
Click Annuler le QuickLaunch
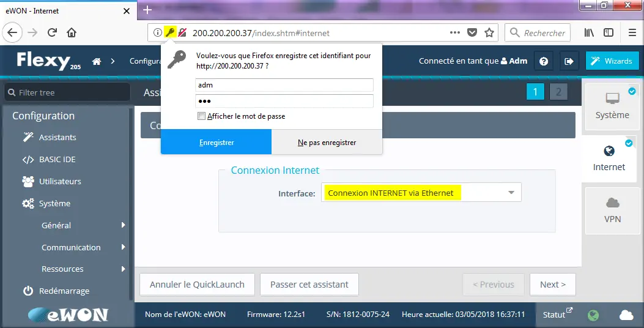point(197,285)
